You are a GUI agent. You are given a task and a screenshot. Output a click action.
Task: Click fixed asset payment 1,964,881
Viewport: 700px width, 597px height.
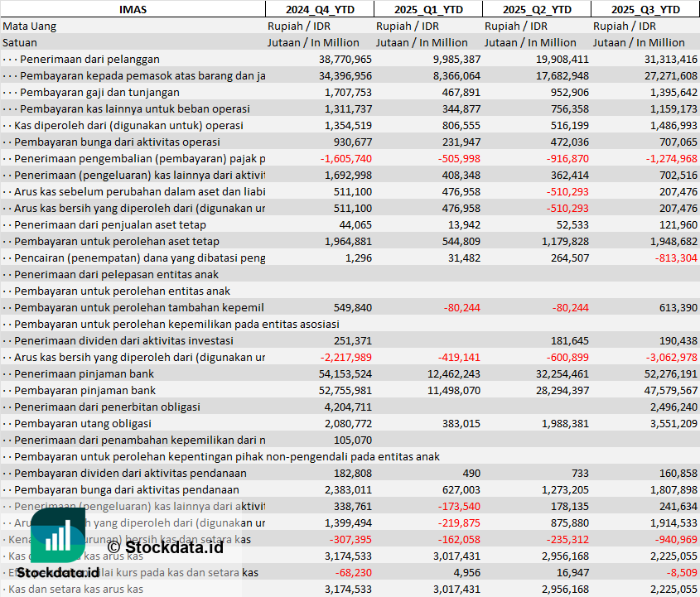pos(348,241)
